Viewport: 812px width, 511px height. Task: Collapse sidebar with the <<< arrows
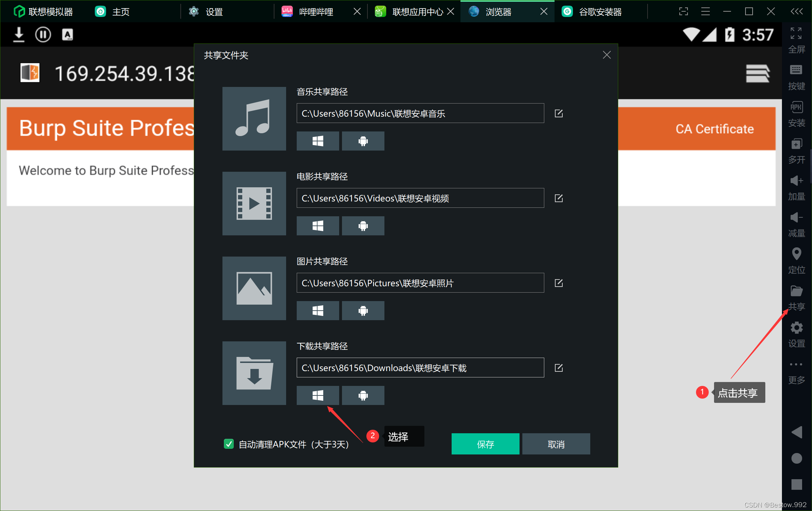(796, 12)
